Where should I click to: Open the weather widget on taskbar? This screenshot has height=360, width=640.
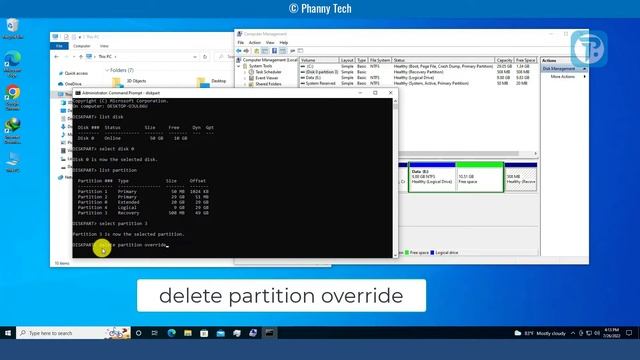[540, 333]
